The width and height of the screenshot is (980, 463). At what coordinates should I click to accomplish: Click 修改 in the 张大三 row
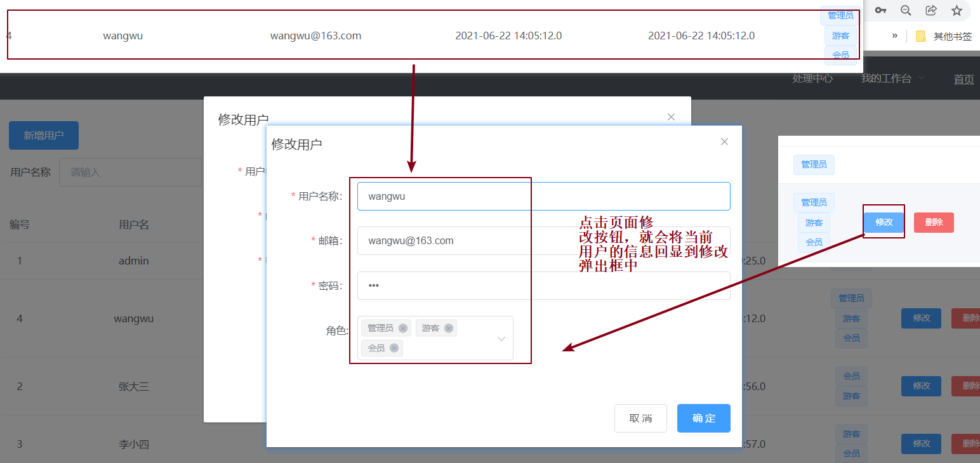[921, 386]
